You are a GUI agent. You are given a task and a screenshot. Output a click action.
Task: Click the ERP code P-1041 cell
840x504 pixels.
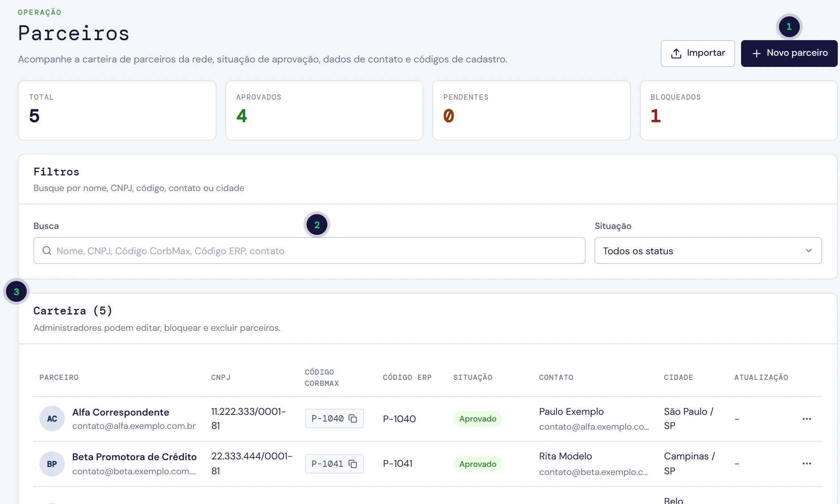point(398,463)
